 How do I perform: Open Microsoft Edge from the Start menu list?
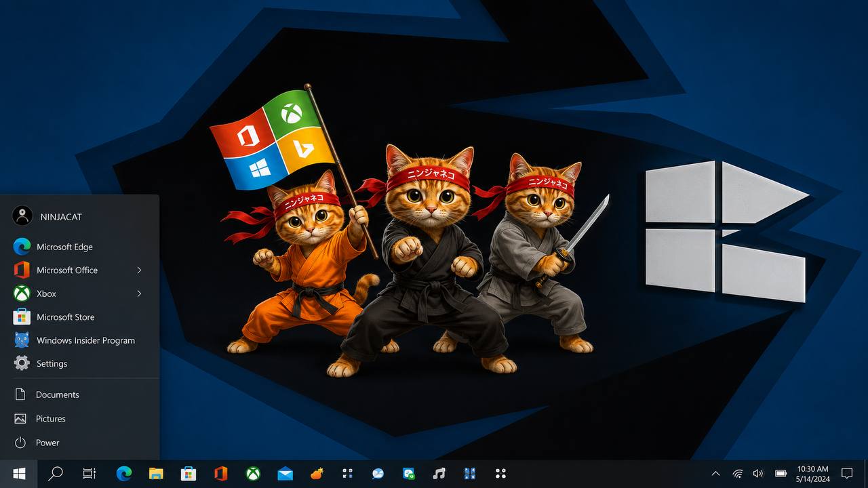79,247
